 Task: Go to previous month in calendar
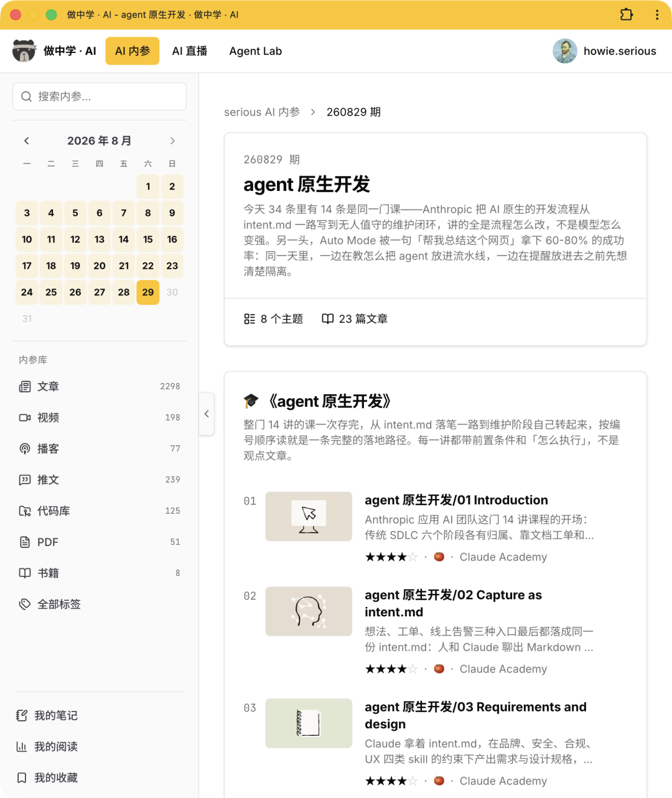(x=27, y=141)
